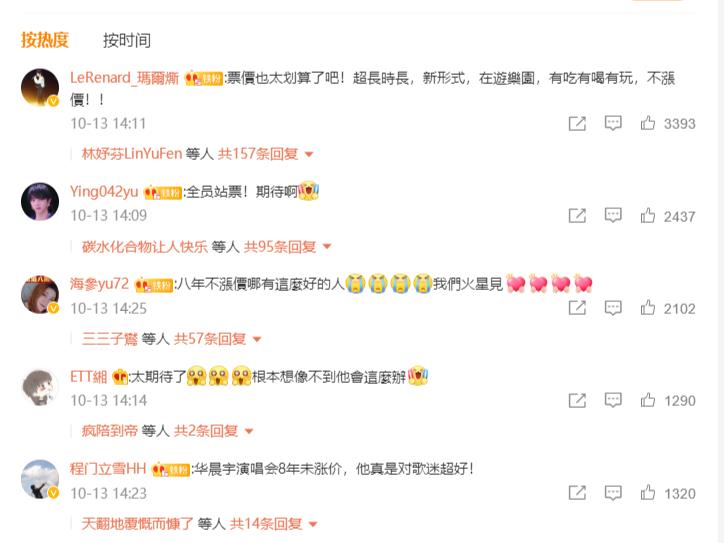
Task: Reply to Ying042yu's comment using the comment icon
Action: 613,216
